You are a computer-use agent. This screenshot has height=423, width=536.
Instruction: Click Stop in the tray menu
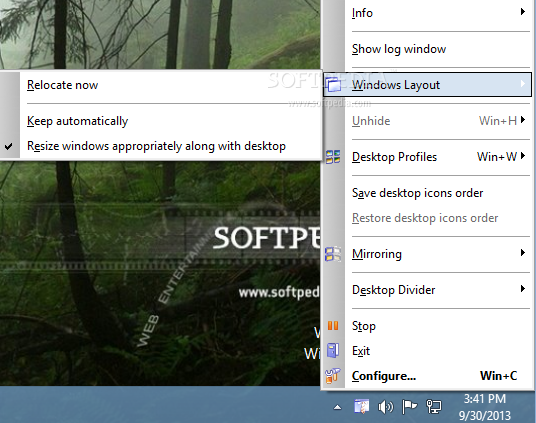427,326
